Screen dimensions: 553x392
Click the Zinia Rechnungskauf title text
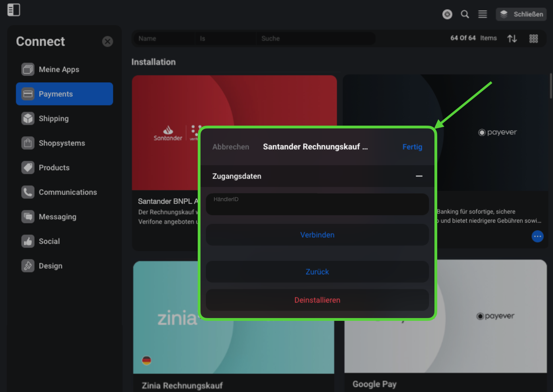182,386
